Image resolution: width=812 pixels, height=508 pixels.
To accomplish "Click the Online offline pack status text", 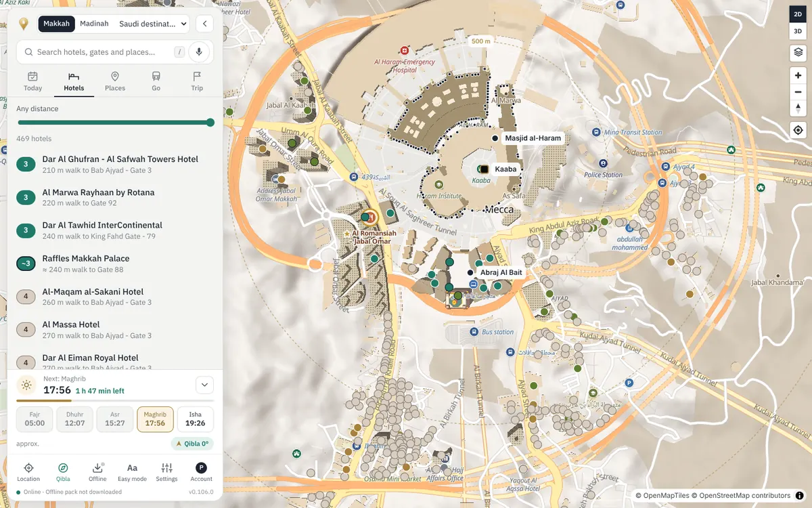I will (72, 492).
